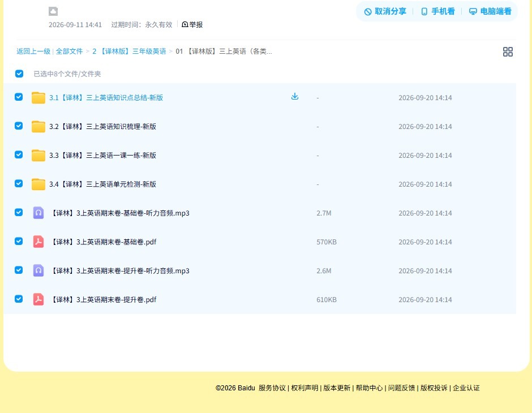Click the 企业认证 footer link

point(466,388)
